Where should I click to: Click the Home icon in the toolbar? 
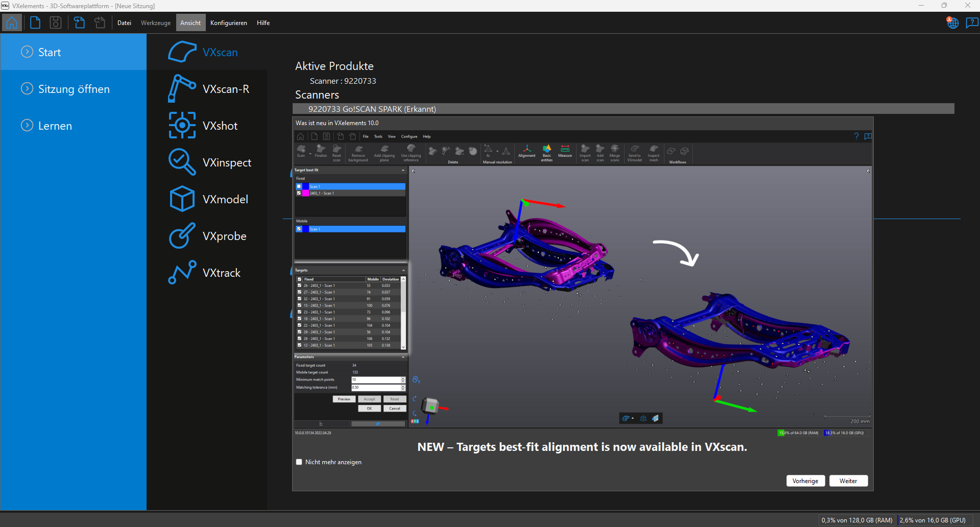point(12,23)
